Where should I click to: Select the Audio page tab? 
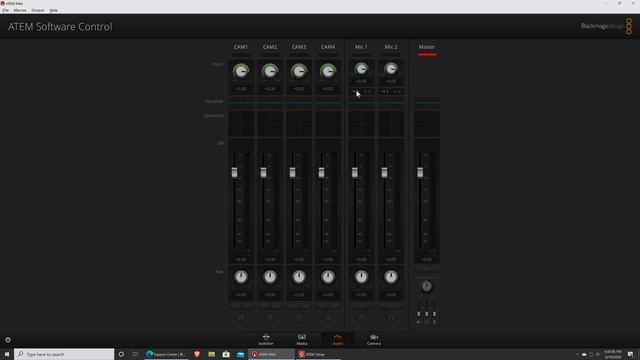pyautogui.click(x=338, y=340)
